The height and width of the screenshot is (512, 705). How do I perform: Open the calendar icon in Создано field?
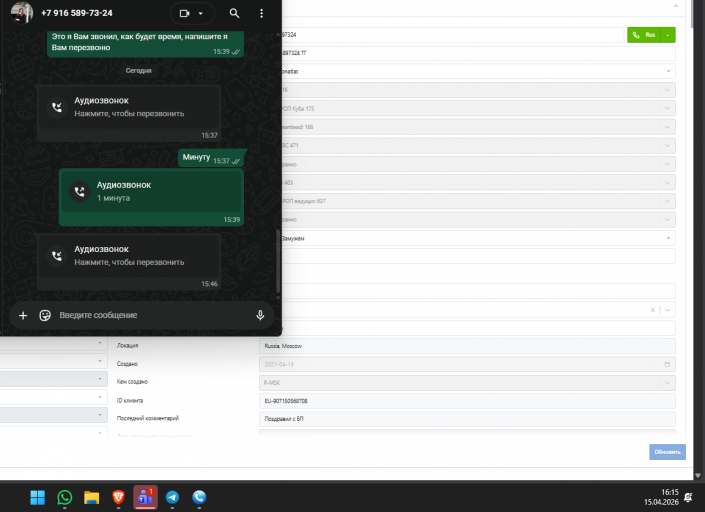[667, 365]
